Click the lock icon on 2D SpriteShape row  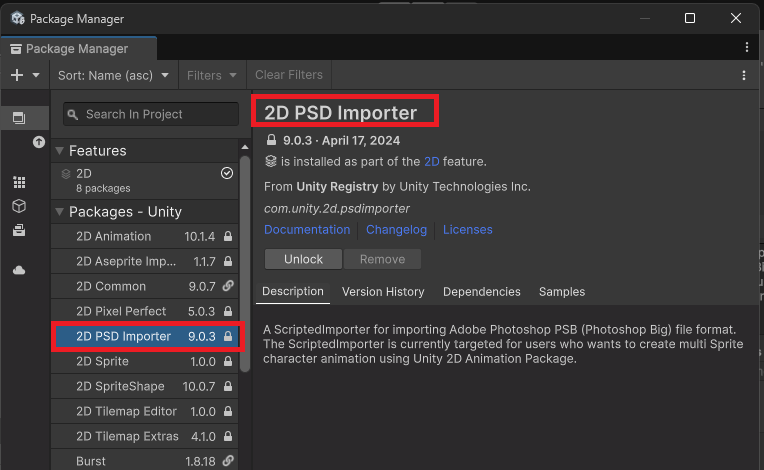(228, 386)
